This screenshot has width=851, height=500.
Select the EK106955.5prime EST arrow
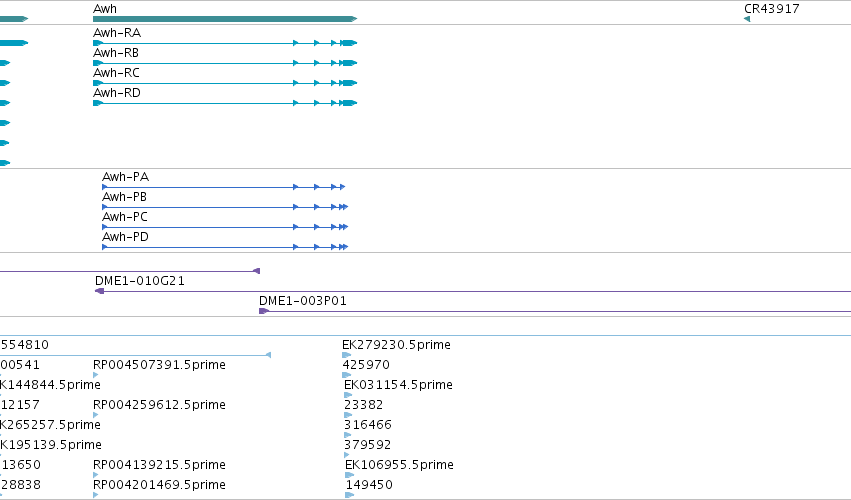pos(350,475)
